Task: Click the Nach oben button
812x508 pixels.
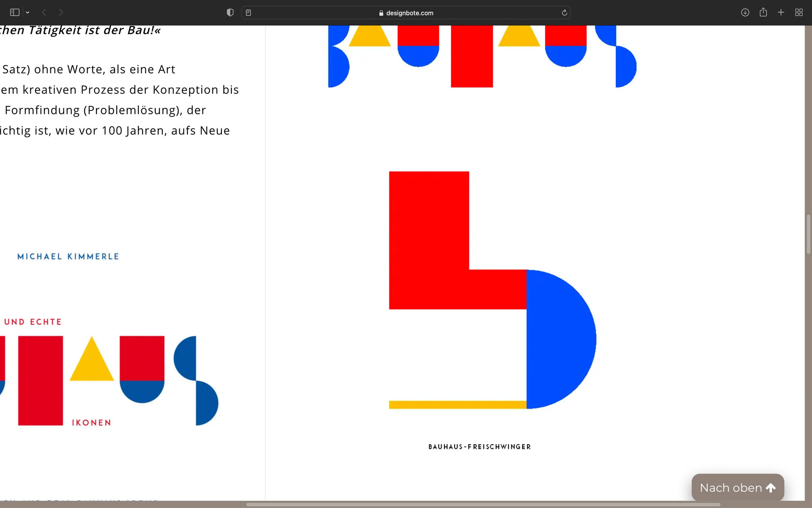Action: click(x=738, y=488)
